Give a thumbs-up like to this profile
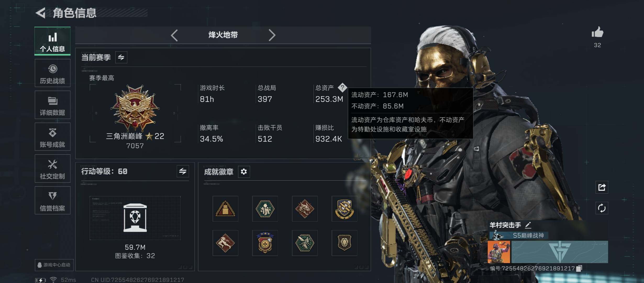644x283 pixels. click(x=597, y=32)
